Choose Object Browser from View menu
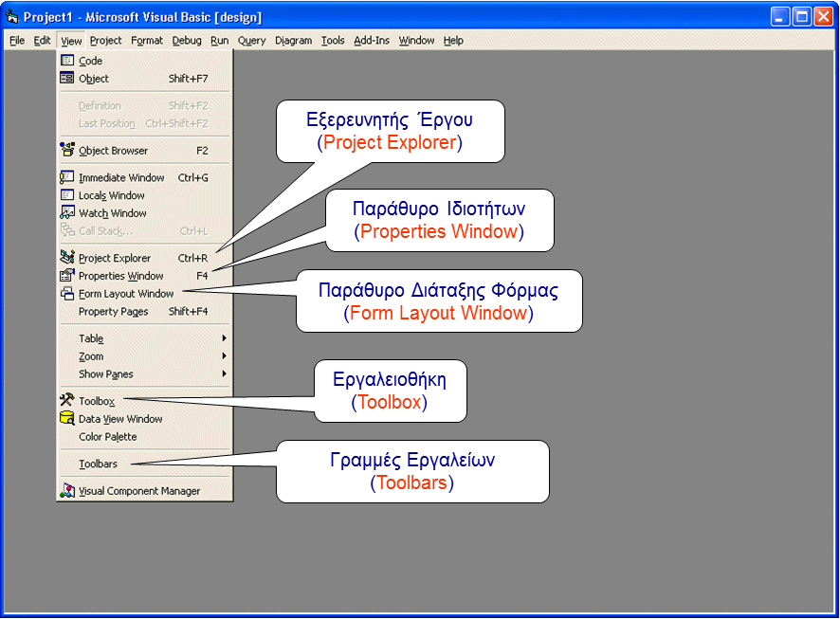Screen dimensions: 840x619 (145, 151)
